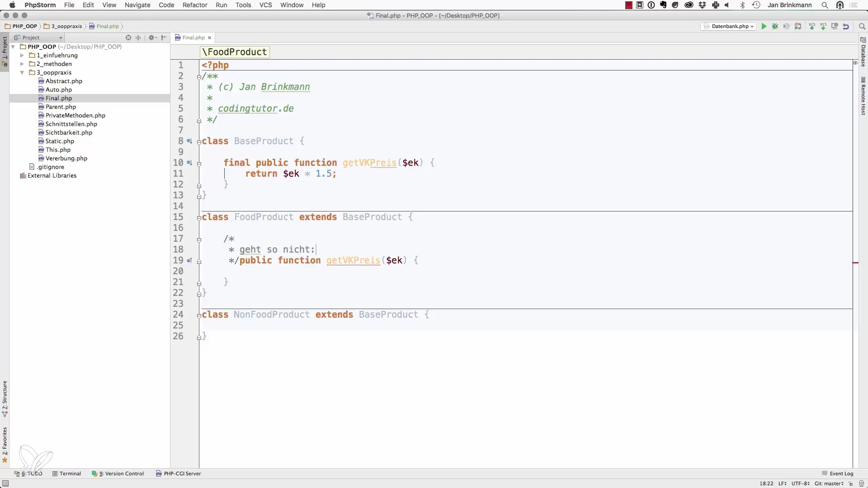The width and height of the screenshot is (868, 488).
Task: Fold the FoodProduct class at line 15
Action: tap(199, 218)
